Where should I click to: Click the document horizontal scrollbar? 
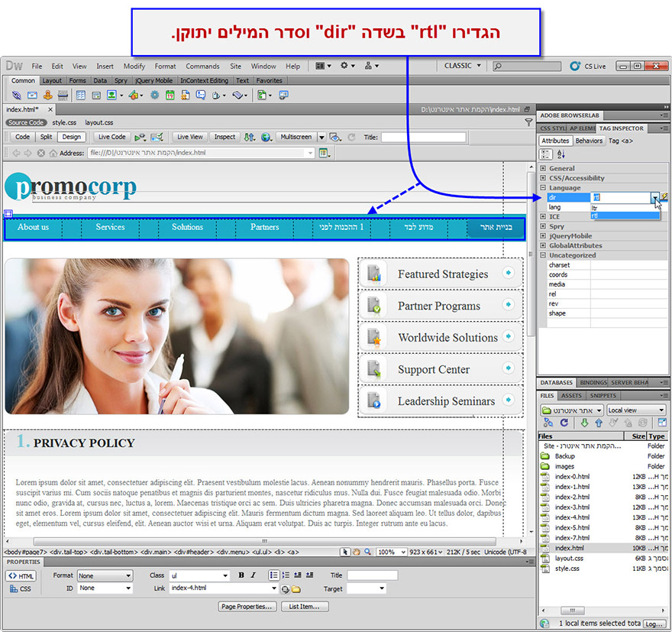tap(264, 542)
